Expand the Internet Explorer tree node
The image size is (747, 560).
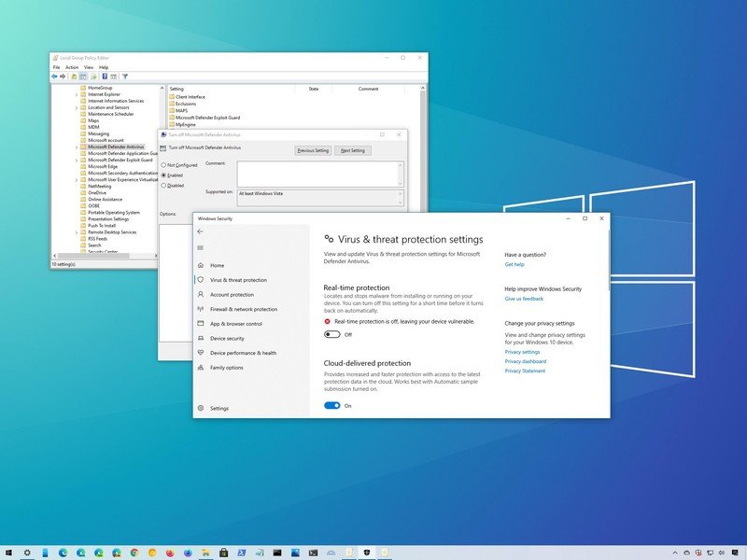pos(77,95)
